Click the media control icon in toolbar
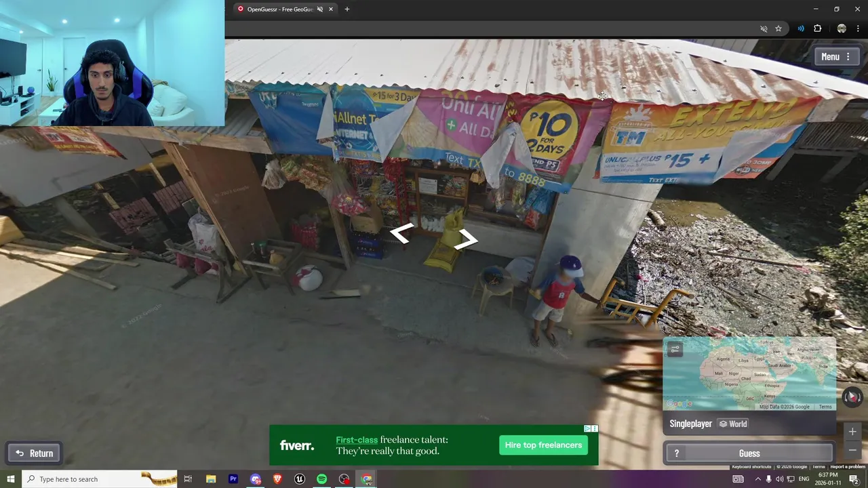Image resolution: width=868 pixels, height=488 pixels. pos(801,28)
